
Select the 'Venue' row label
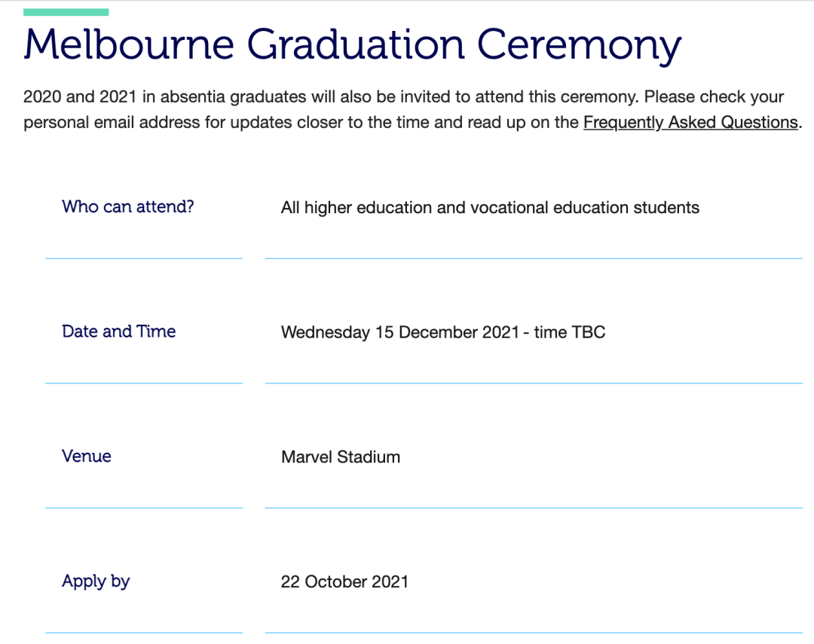(x=87, y=456)
